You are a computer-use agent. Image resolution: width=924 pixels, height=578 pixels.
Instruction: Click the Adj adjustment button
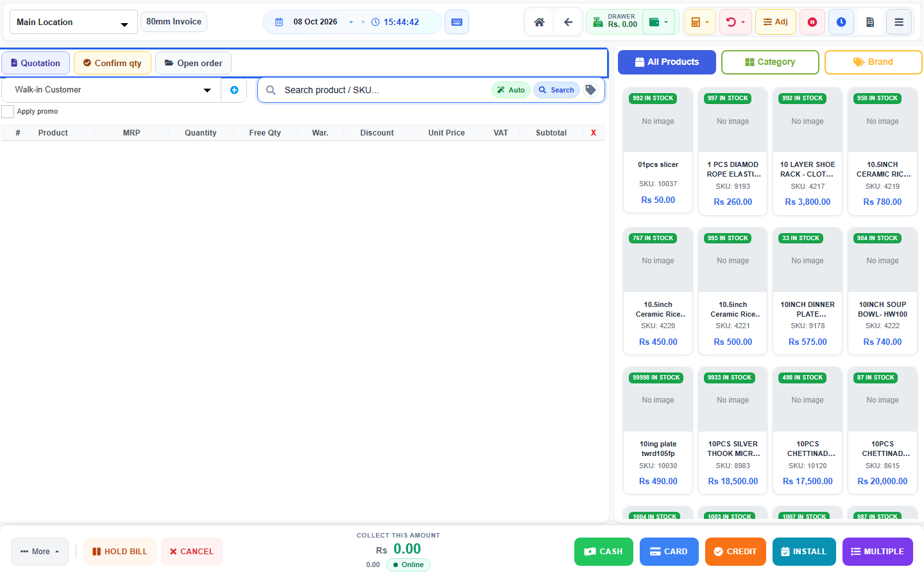point(776,22)
